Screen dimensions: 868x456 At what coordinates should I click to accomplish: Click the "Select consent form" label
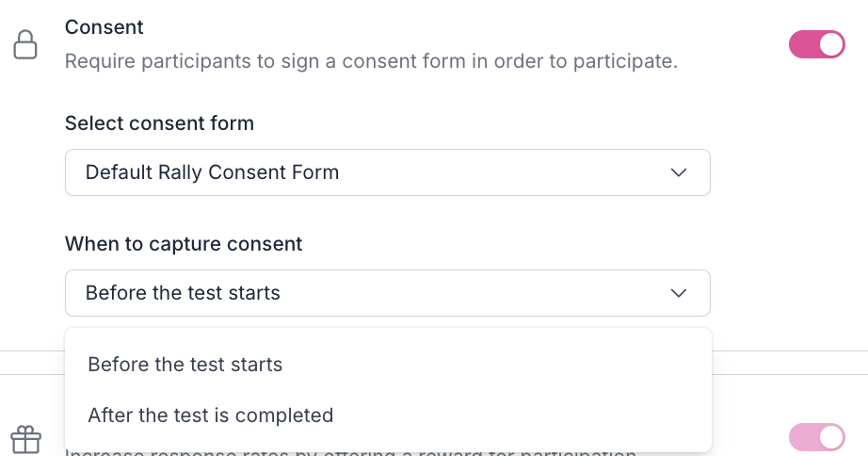click(159, 123)
